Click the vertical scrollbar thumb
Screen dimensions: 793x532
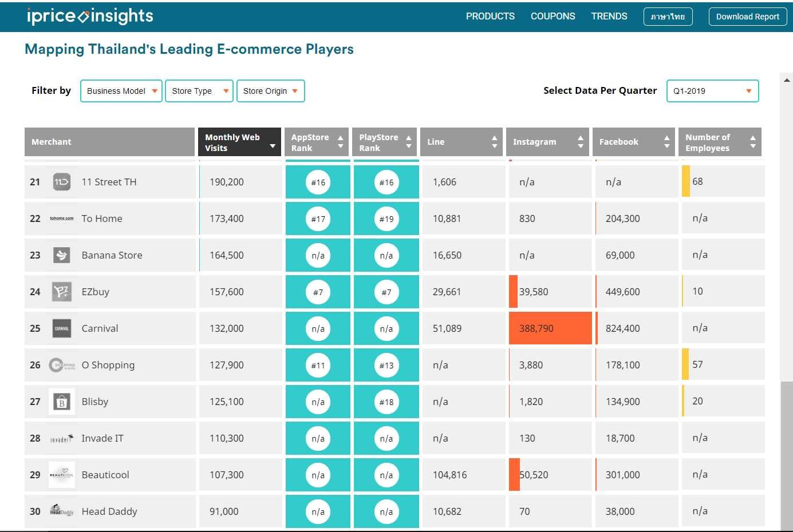tap(787, 455)
